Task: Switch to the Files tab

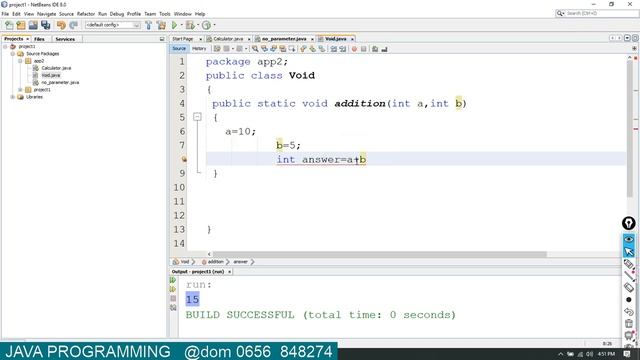Action: [x=40, y=39]
